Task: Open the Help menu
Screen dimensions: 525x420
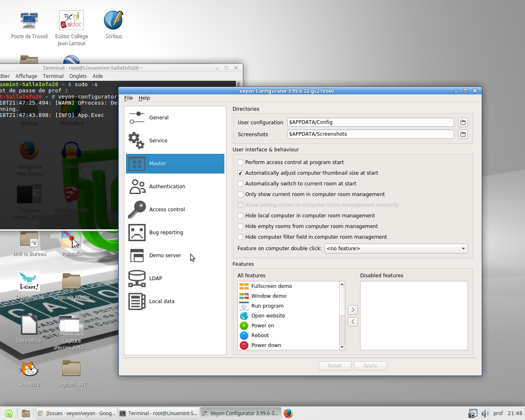Action: tap(144, 98)
